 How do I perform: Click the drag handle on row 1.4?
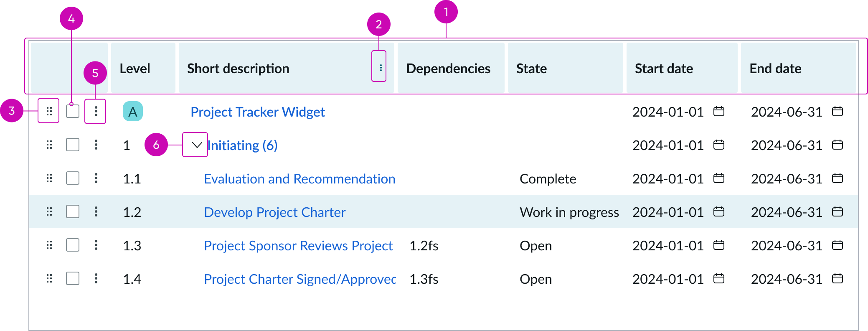click(x=49, y=279)
